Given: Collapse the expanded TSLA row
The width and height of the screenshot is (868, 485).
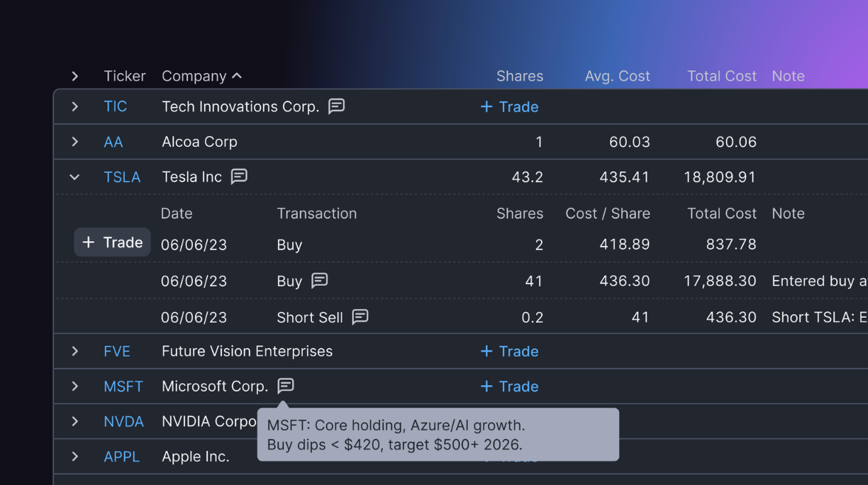Looking at the screenshot, I should pyautogui.click(x=74, y=177).
